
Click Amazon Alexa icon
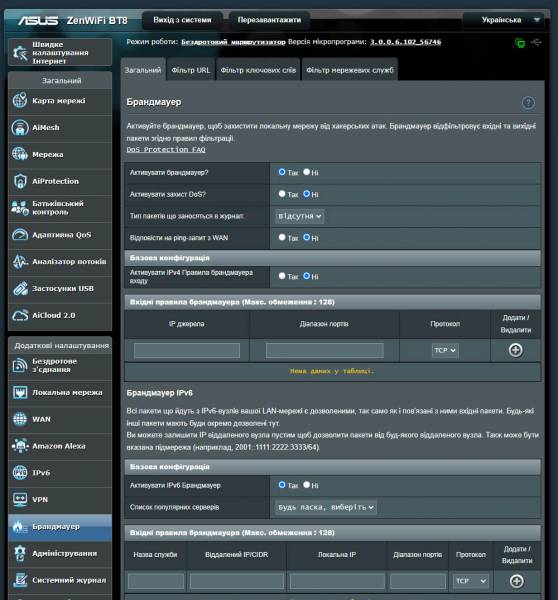pos(20,446)
